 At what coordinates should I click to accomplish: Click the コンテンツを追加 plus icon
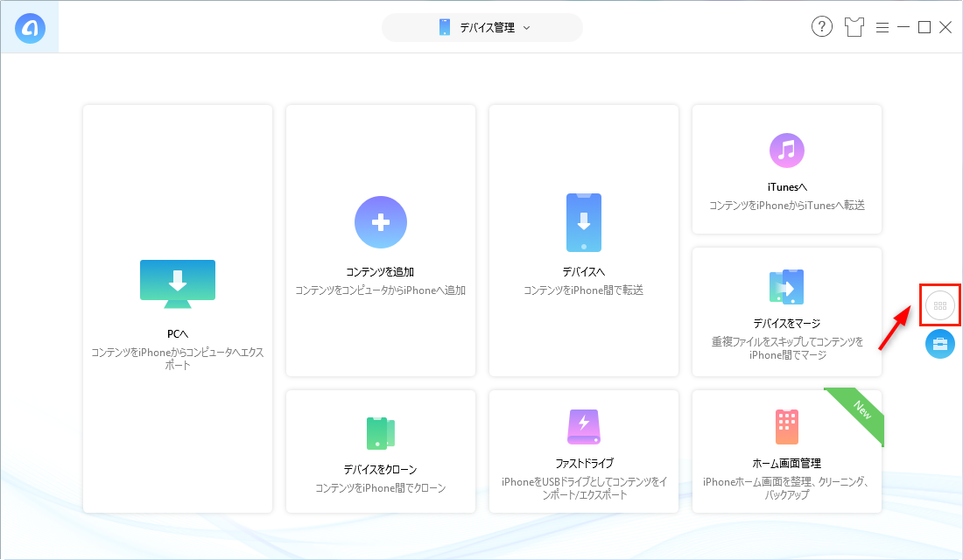pyautogui.click(x=381, y=222)
